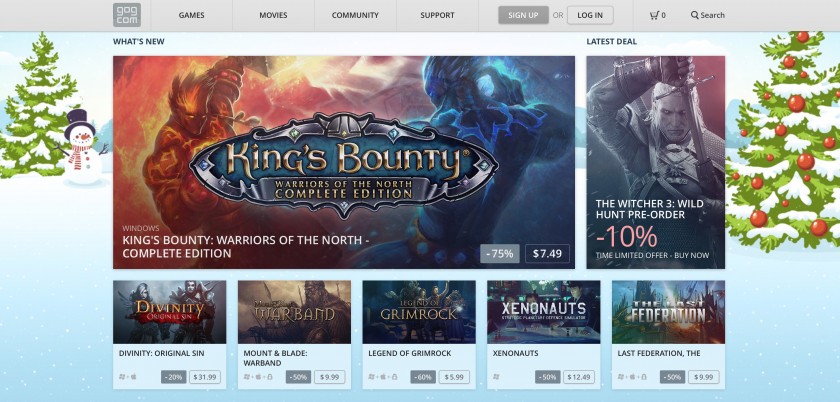Click the $5.99 price on Legend of Grimrock
The image size is (840, 402).
click(454, 377)
